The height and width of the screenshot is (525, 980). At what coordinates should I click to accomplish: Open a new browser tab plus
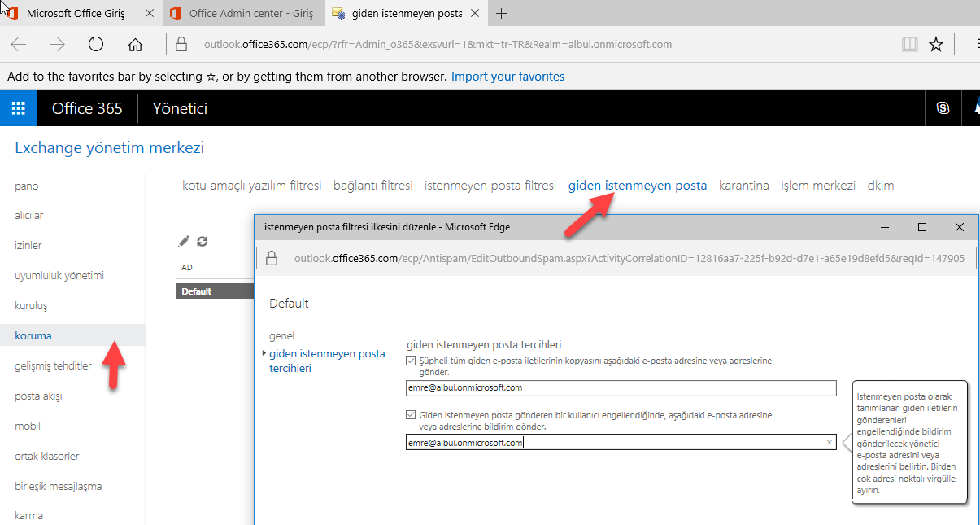click(x=502, y=13)
